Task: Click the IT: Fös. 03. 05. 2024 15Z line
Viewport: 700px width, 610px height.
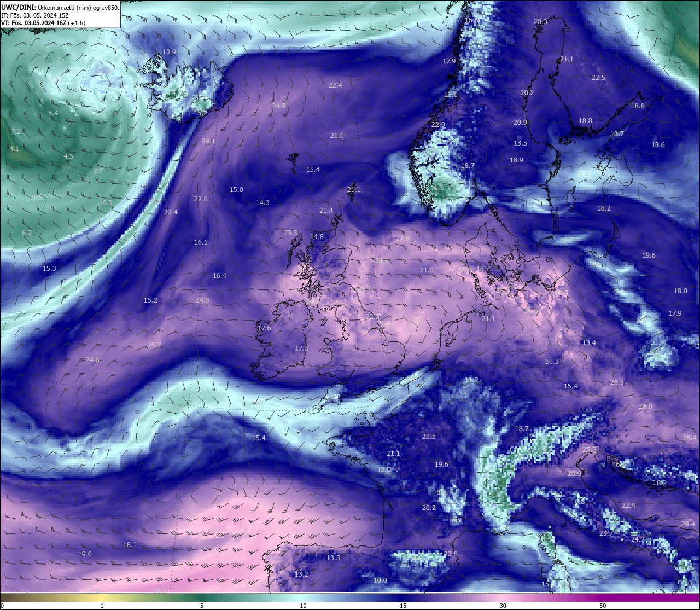Action: tap(34, 15)
